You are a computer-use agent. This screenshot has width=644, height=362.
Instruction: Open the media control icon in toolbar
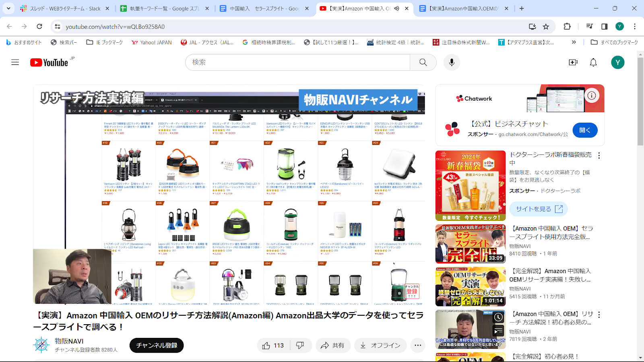(590, 27)
